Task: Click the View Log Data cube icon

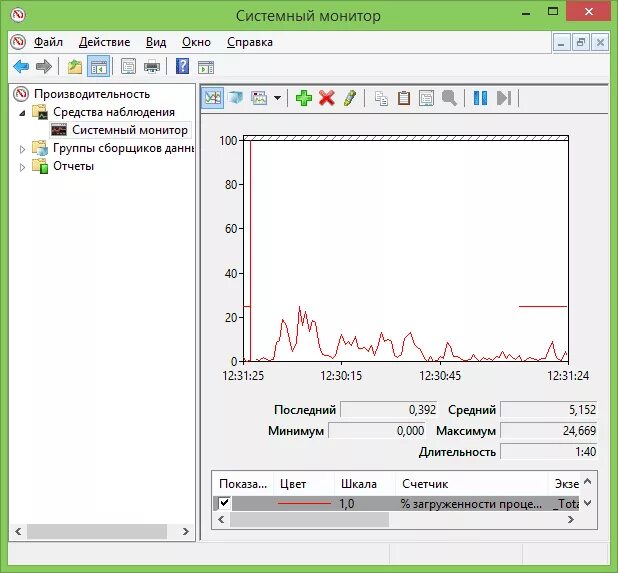Action: click(236, 98)
